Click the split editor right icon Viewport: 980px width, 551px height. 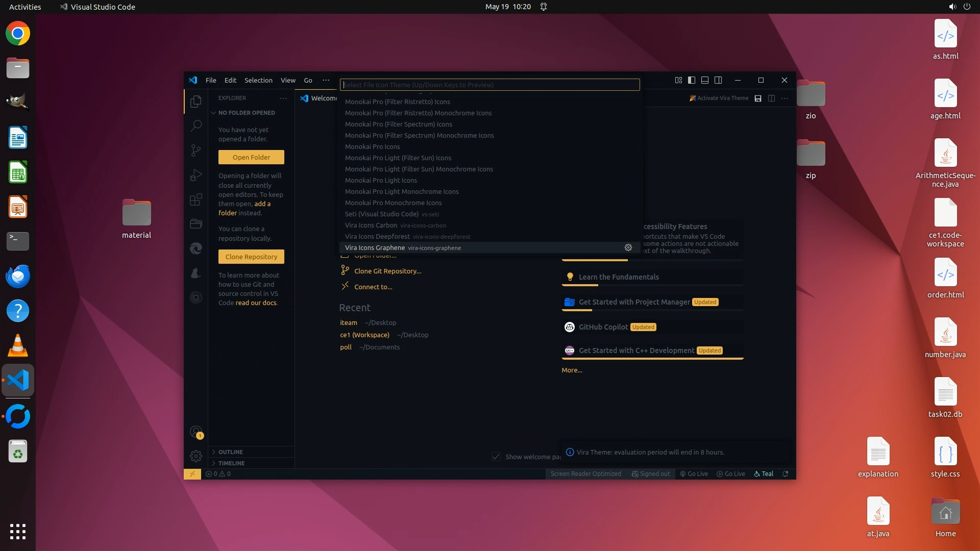tap(771, 98)
